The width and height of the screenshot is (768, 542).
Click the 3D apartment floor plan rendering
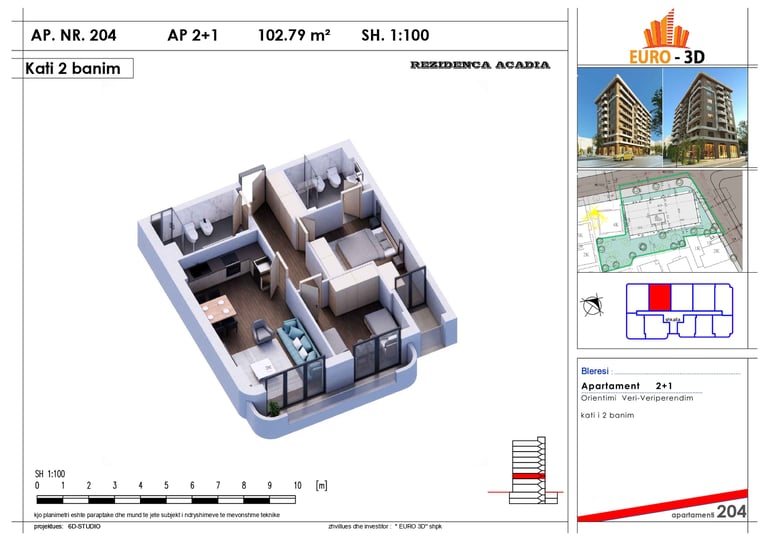(297, 288)
